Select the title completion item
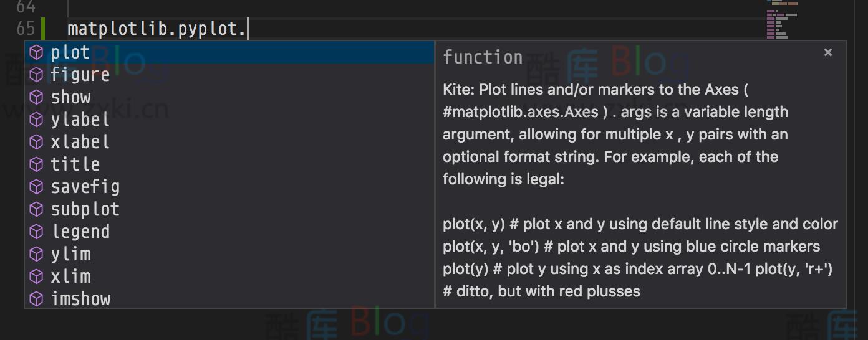 (x=75, y=164)
